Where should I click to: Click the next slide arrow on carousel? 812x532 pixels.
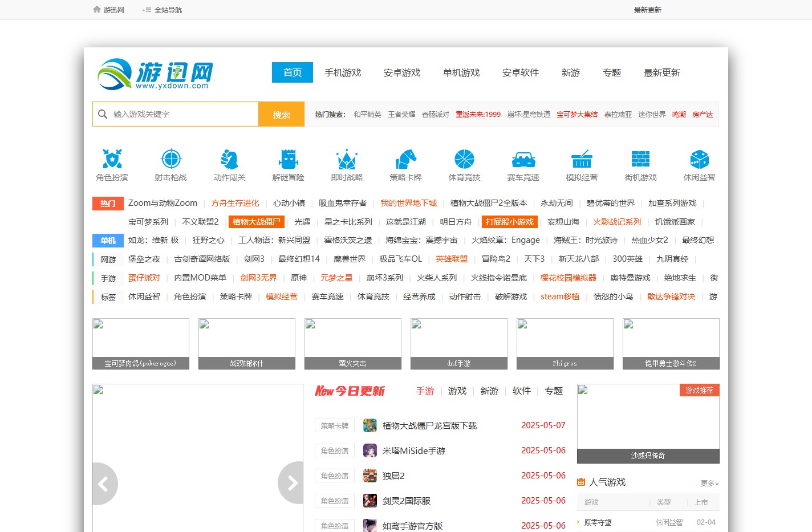click(291, 484)
